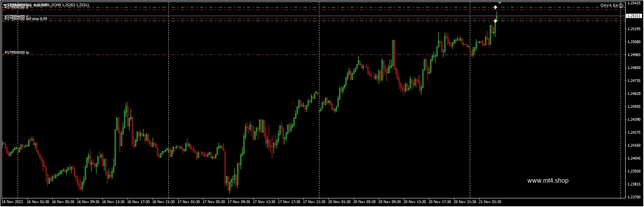Screen dimensions: 644x207
Task: Click time axis label '20 Nov 09:30'
Action: point(390,202)
